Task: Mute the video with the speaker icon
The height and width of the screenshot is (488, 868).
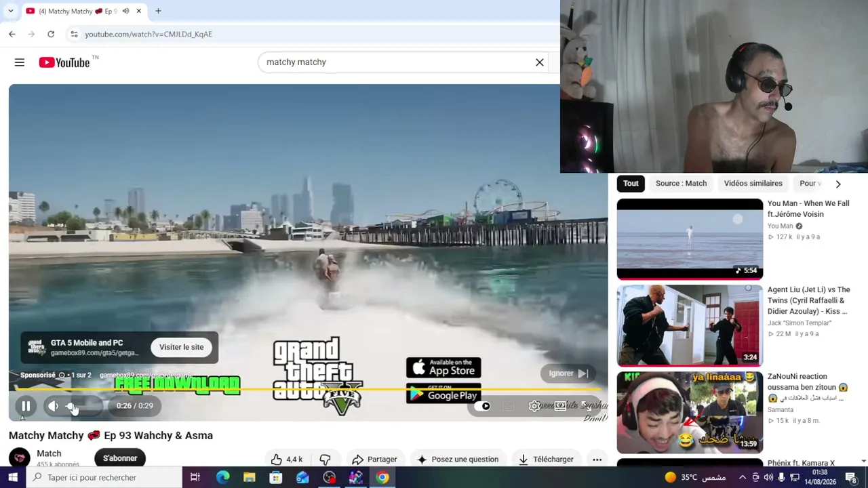Action: click(53, 406)
